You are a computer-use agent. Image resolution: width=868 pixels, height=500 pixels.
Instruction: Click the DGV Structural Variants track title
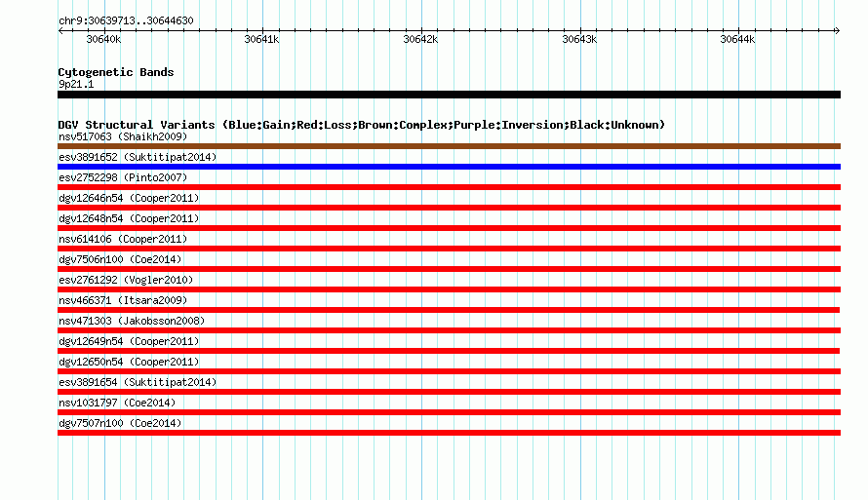click(x=362, y=125)
